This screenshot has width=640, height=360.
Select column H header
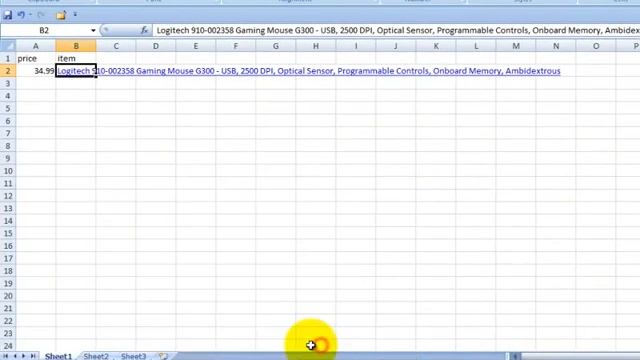(x=316, y=46)
